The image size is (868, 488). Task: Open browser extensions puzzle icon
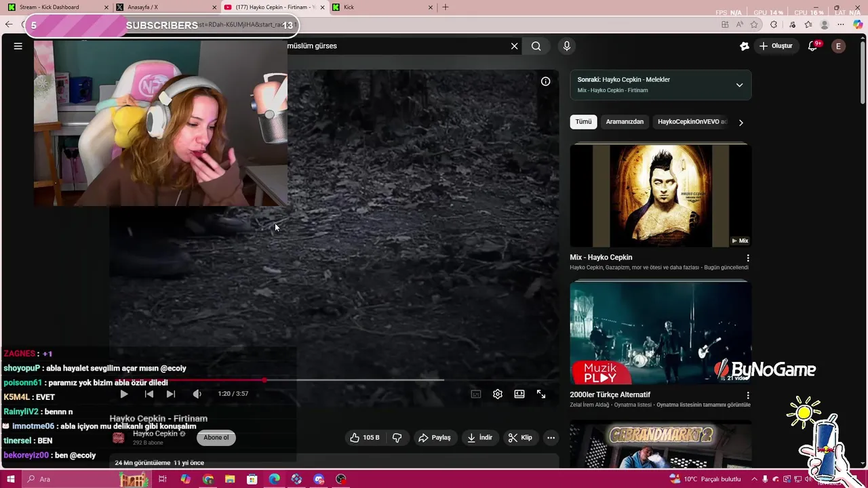[x=774, y=24]
